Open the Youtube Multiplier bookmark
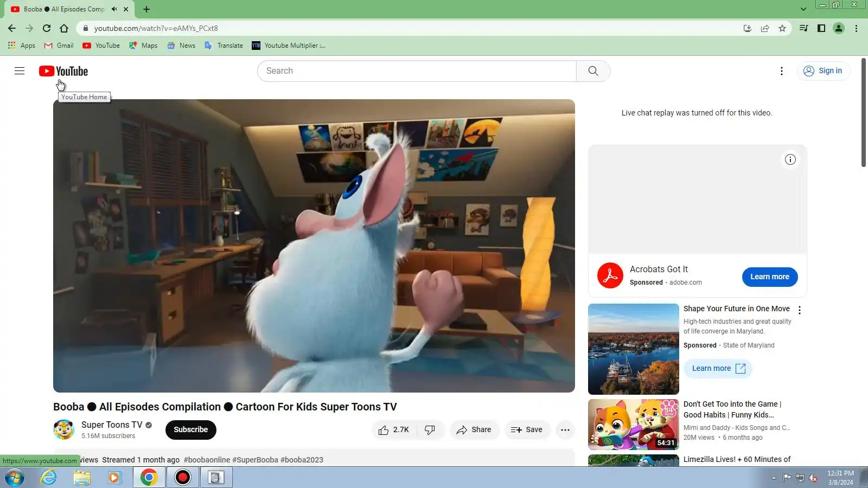This screenshot has width=868, height=488. [289, 46]
